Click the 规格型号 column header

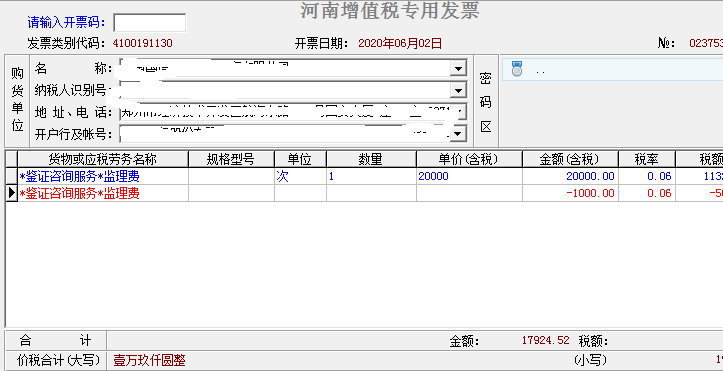231,159
